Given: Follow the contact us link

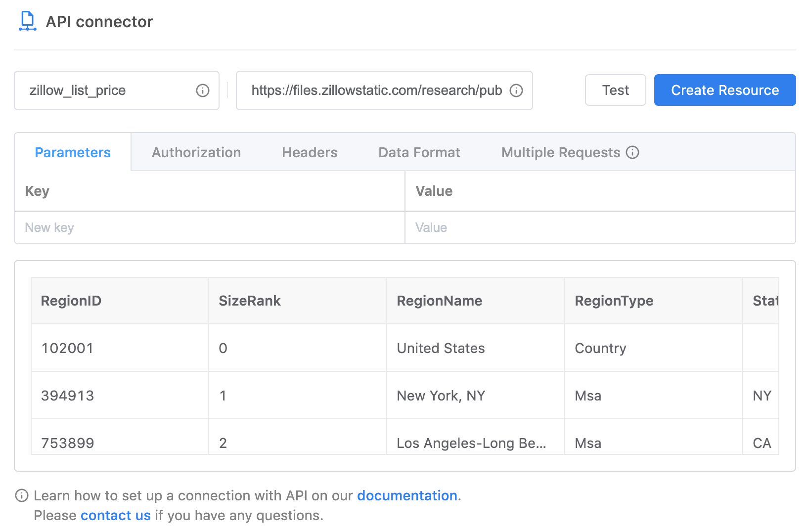Looking at the screenshot, I should (116, 515).
